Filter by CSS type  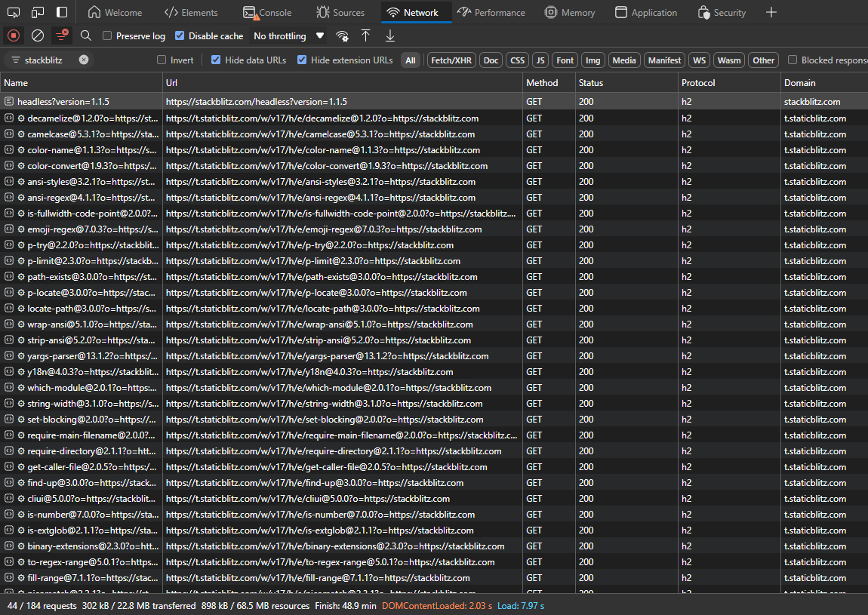click(x=518, y=60)
